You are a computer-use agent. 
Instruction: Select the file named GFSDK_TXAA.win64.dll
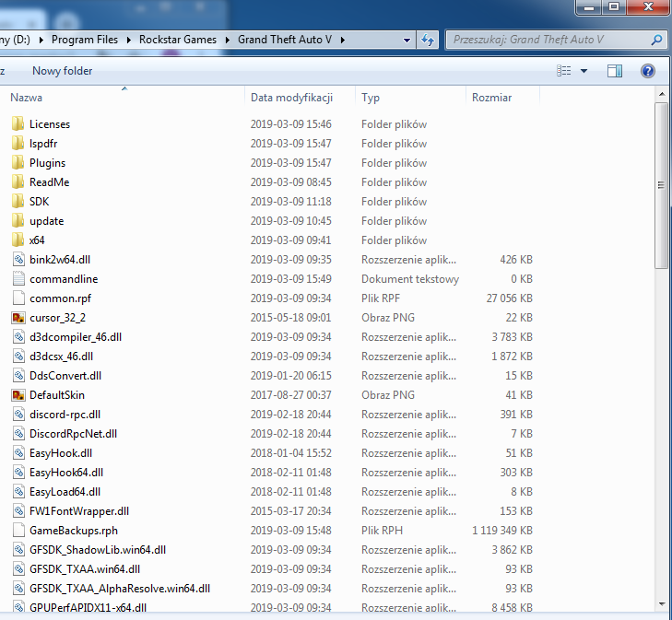85,569
